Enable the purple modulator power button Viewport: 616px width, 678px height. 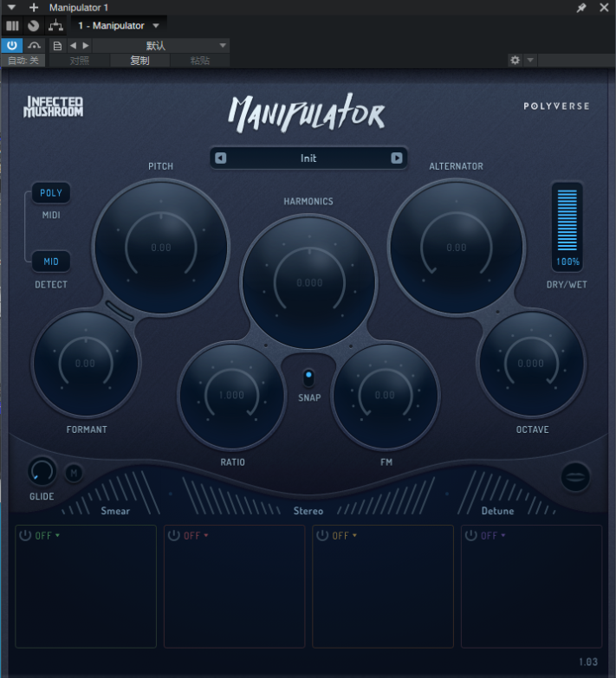471,535
